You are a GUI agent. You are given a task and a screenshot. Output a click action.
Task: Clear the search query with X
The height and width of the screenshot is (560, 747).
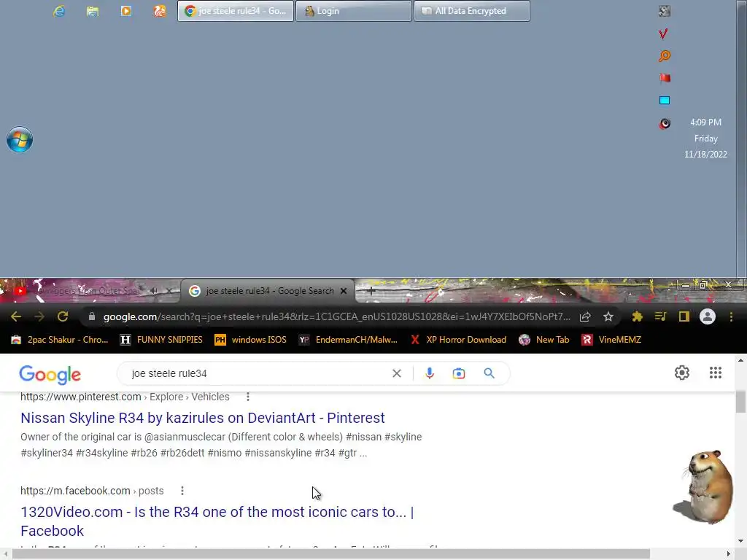[x=397, y=373]
